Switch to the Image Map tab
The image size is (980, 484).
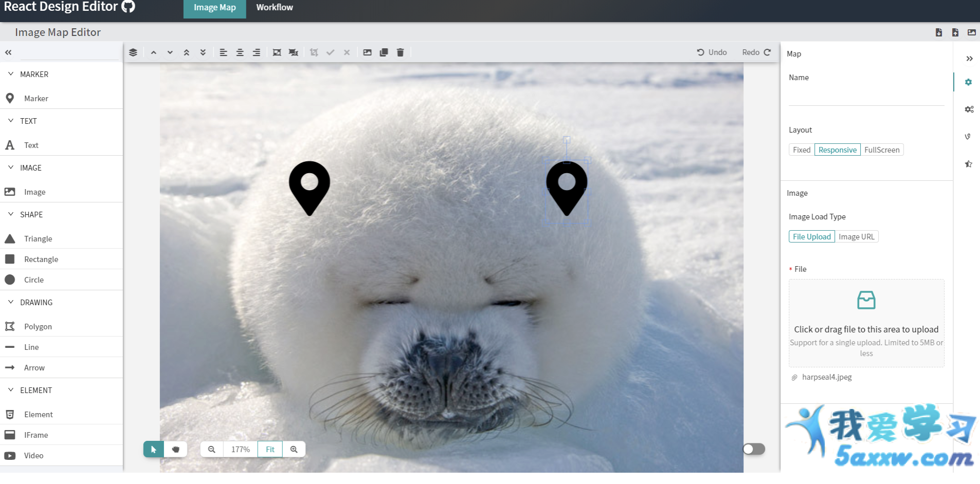[x=214, y=8]
